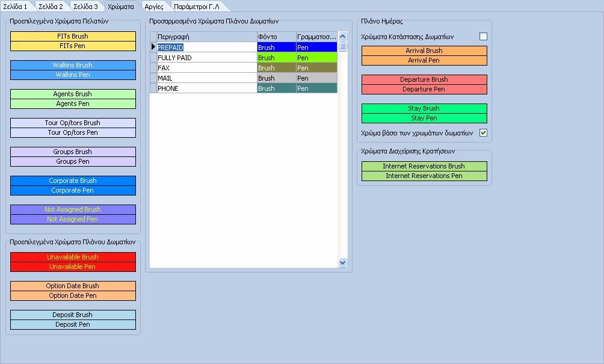Click the Γραμματοσ... column header

[x=316, y=37]
